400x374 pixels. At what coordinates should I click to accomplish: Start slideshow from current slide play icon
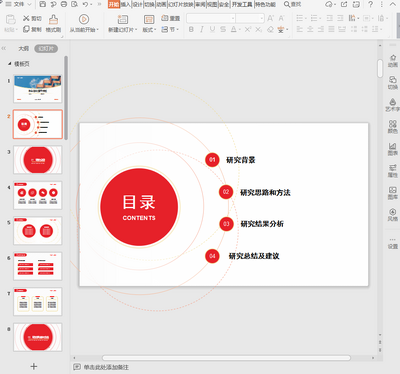[x=84, y=19]
